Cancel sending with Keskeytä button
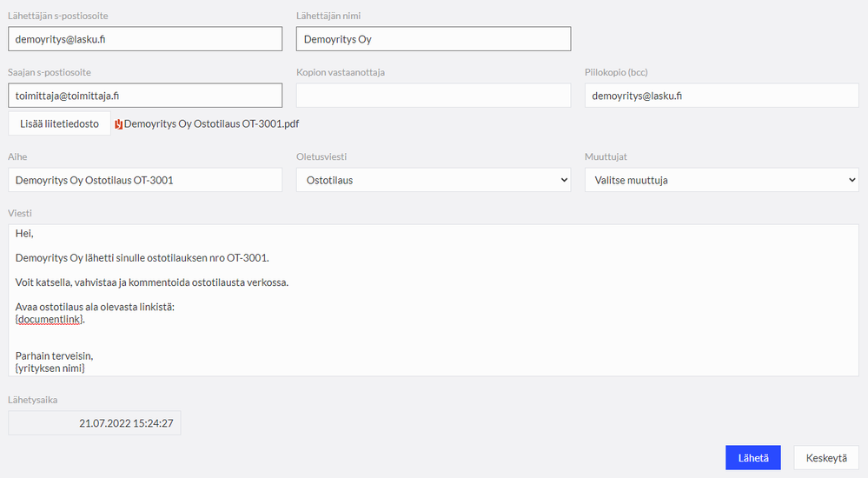Image resolution: width=868 pixels, height=478 pixels. point(826,457)
